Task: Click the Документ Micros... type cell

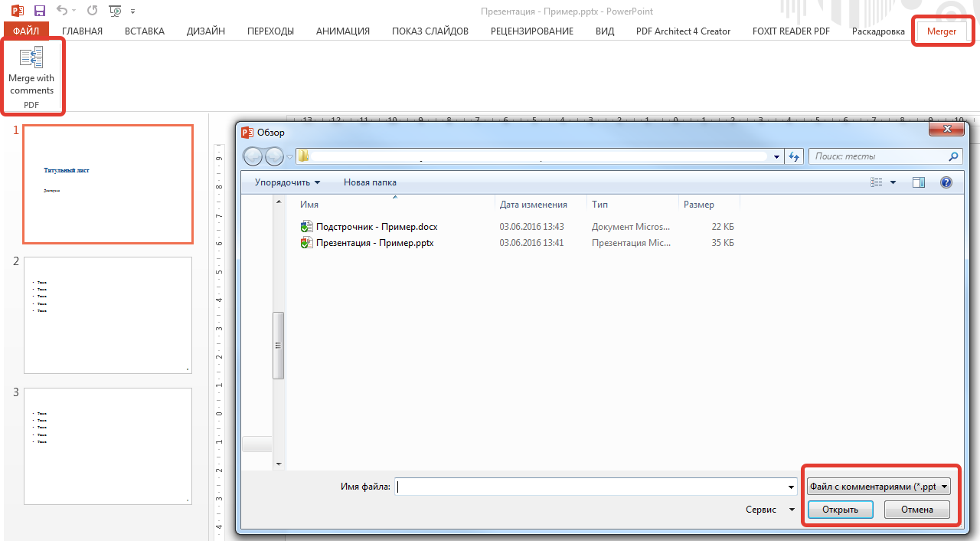Action: [631, 227]
